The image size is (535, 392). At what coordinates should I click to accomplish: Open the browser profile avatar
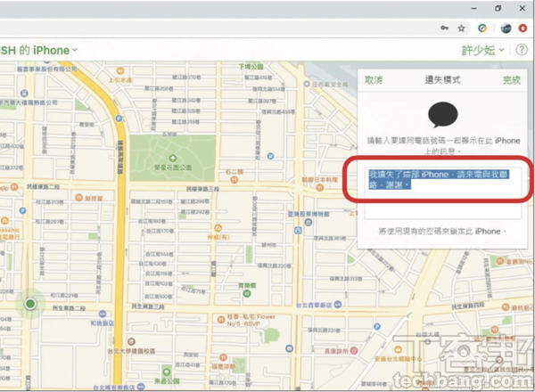tap(506, 29)
